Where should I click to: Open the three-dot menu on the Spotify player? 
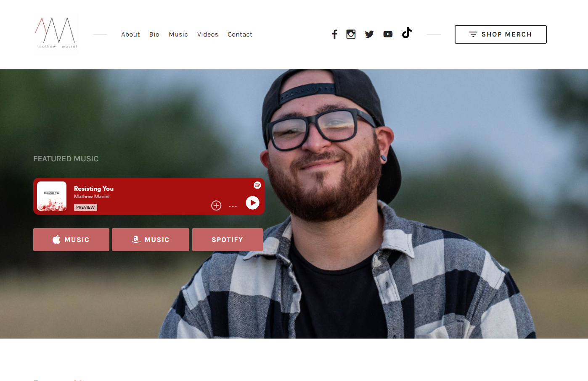233,206
